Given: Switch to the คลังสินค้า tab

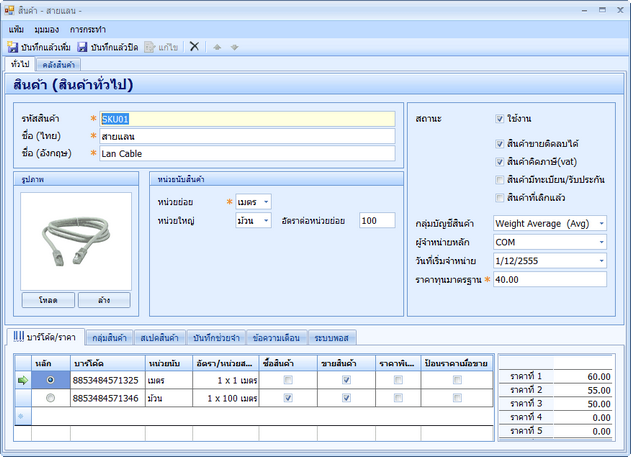Looking at the screenshot, I should 60,64.
